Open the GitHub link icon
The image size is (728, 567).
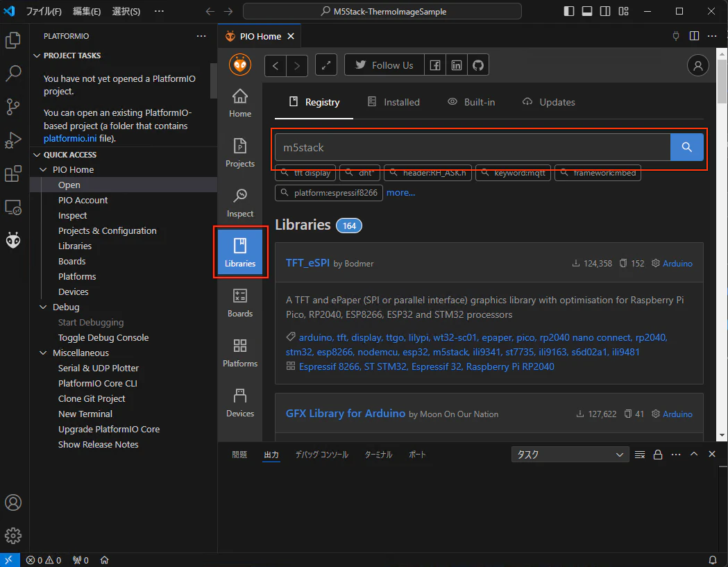coord(478,65)
